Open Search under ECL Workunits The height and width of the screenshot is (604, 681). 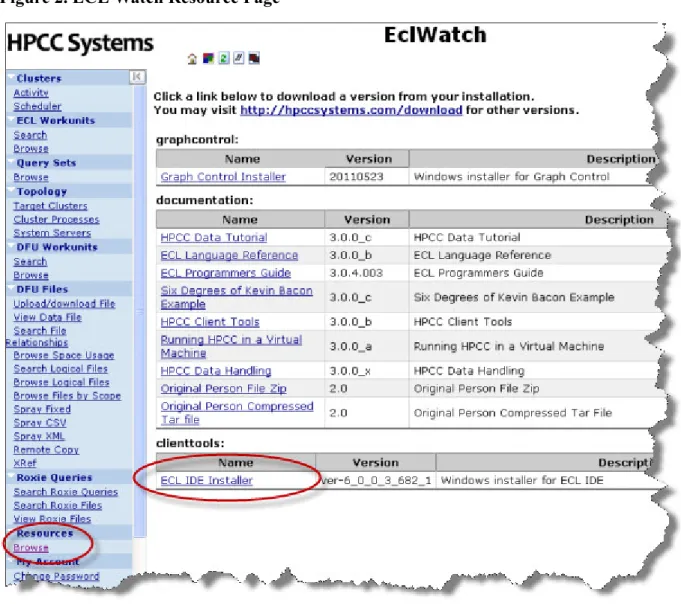pyautogui.click(x=30, y=135)
